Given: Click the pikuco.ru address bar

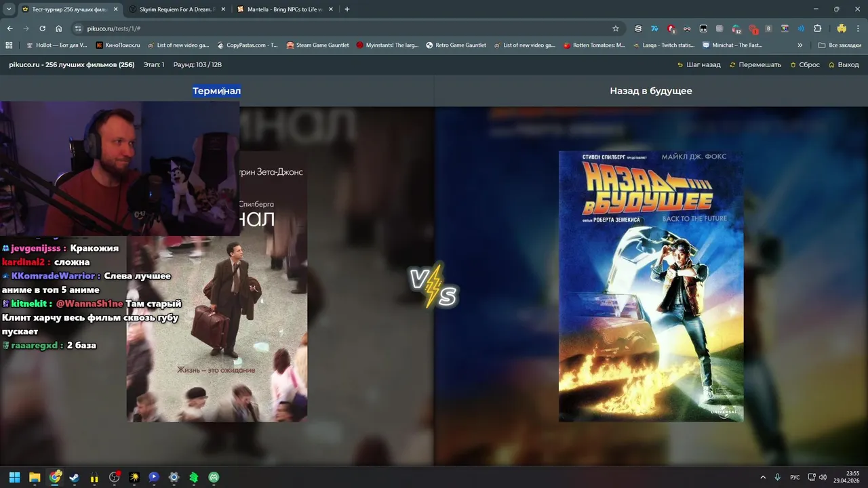Looking at the screenshot, I should [x=346, y=28].
